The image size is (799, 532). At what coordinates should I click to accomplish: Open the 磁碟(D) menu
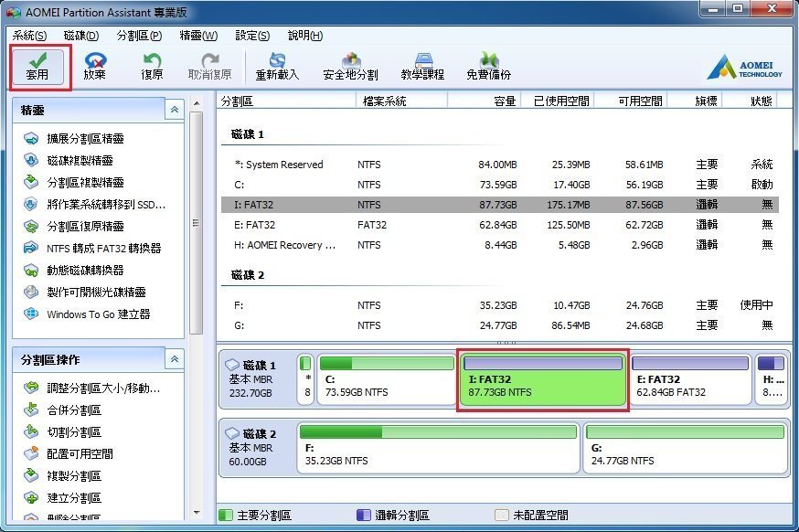click(81, 36)
